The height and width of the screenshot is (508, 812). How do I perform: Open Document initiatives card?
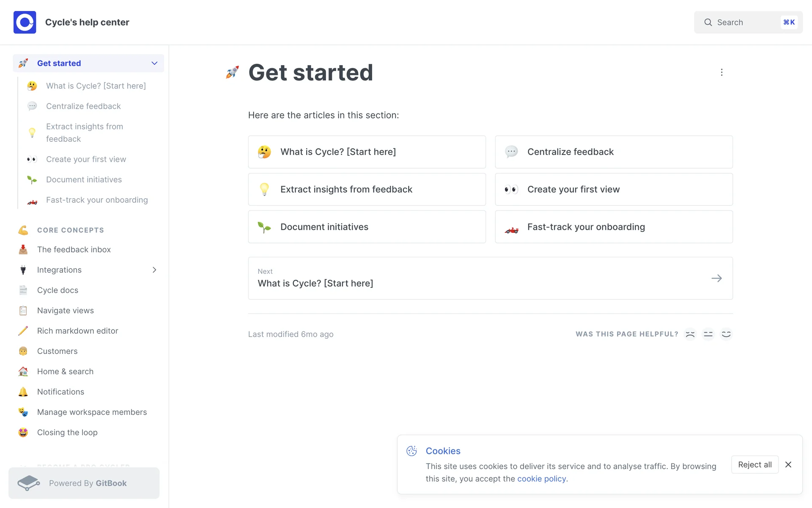pos(367,227)
